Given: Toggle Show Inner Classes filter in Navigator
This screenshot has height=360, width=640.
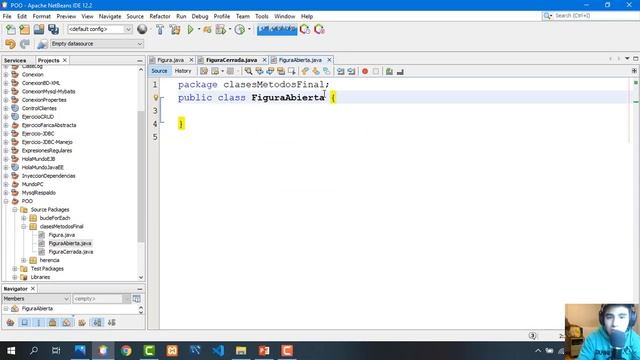Looking at the screenshot, I should pyautogui.click(x=67, y=323).
